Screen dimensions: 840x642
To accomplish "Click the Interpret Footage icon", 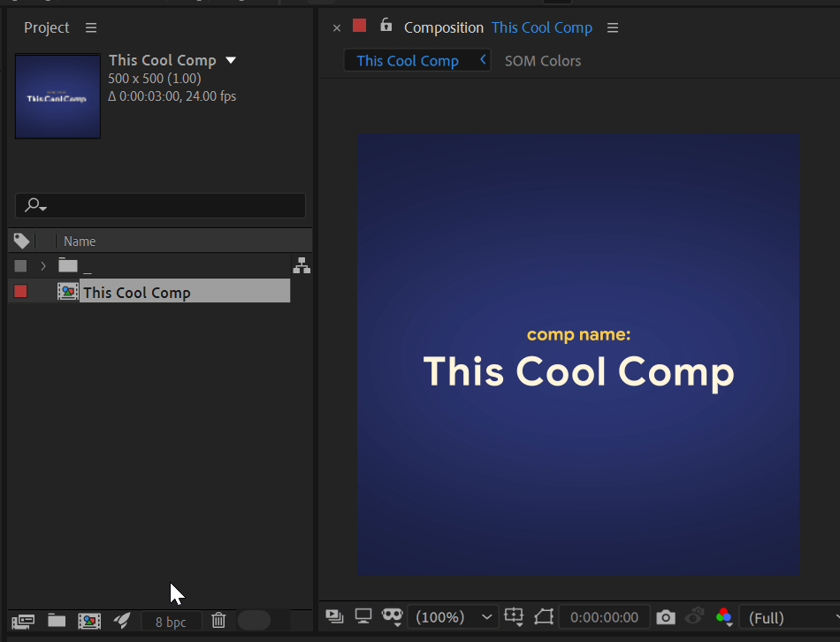I will click(x=23, y=621).
